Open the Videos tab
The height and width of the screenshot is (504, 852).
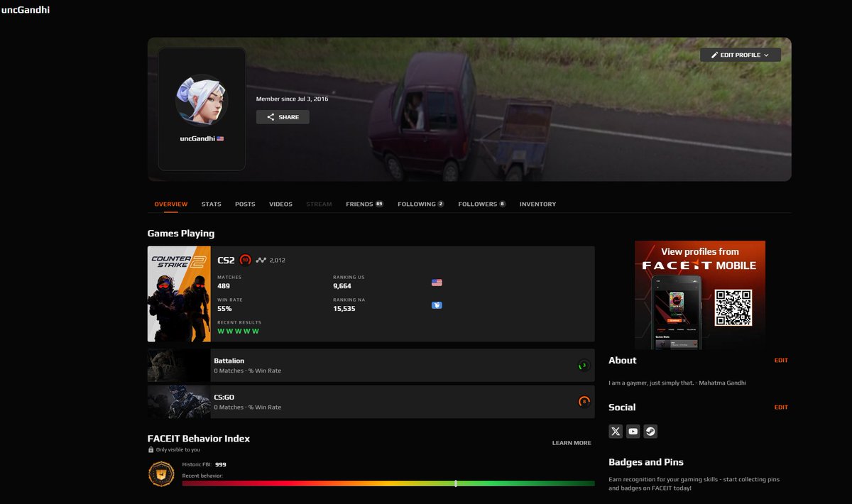point(280,204)
